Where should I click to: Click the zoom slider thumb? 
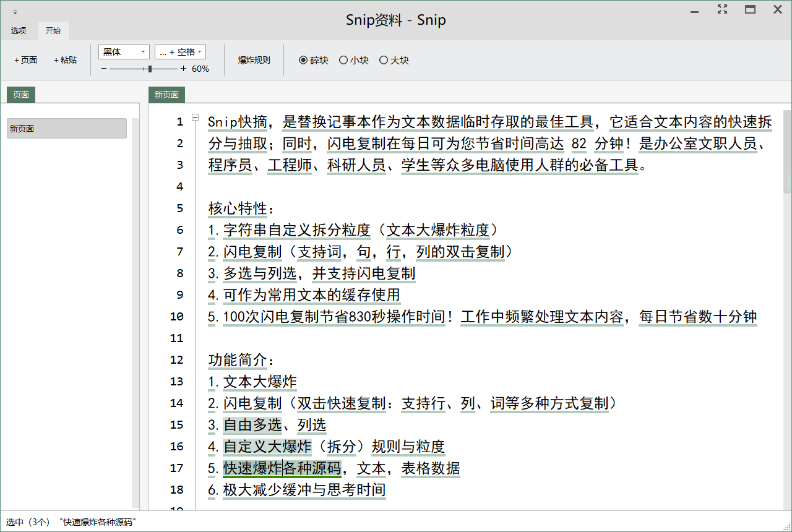click(x=150, y=69)
